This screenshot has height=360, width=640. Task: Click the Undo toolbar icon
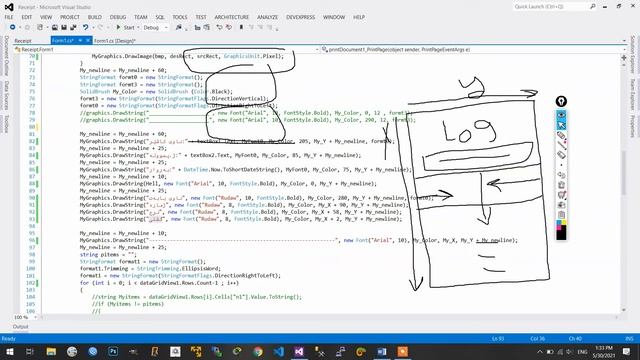coord(85,27)
